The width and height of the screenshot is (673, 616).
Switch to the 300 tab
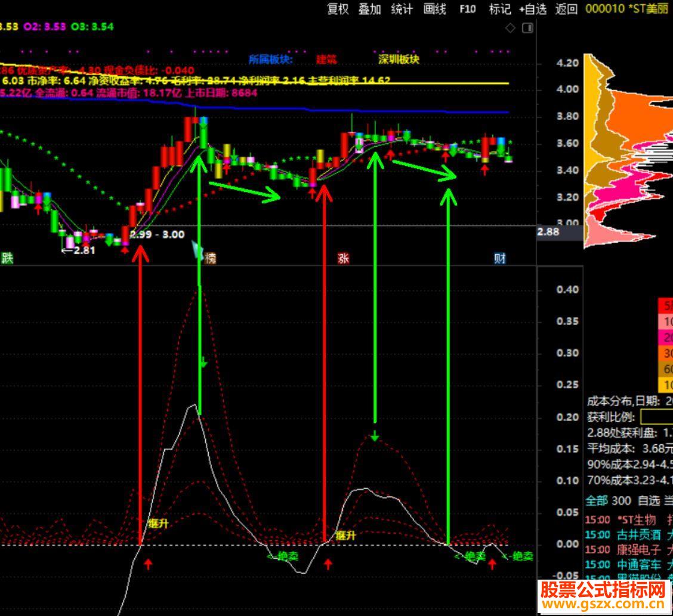[621, 500]
